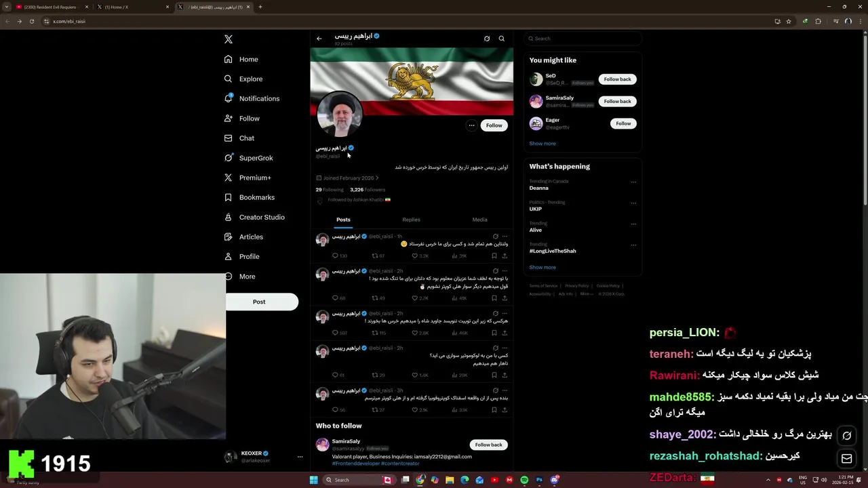Open three-dot menu of the 597-reply post
Image resolution: width=868 pixels, height=488 pixels.
[x=505, y=314]
